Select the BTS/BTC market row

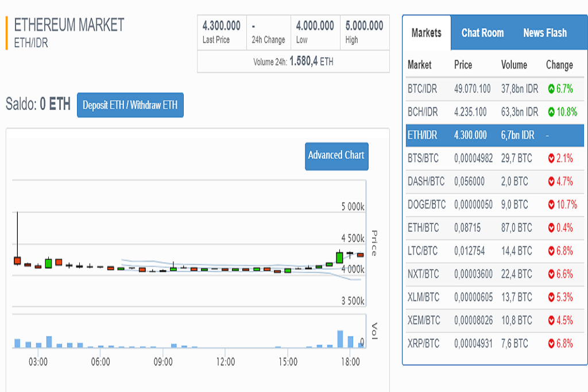click(x=494, y=159)
